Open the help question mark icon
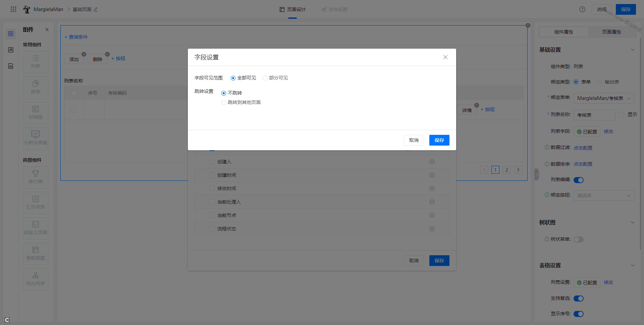Viewport: 644px width, 325px height. (582, 9)
